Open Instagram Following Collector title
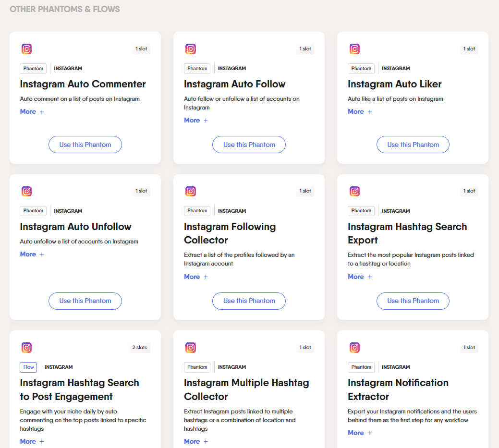This screenshot has width=499, height=448. (230, 233)
